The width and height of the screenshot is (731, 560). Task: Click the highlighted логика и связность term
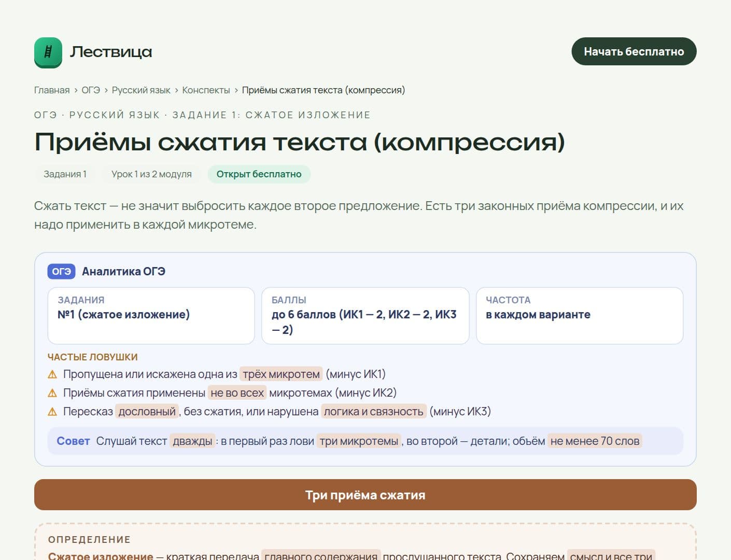(x=374, y=412)
